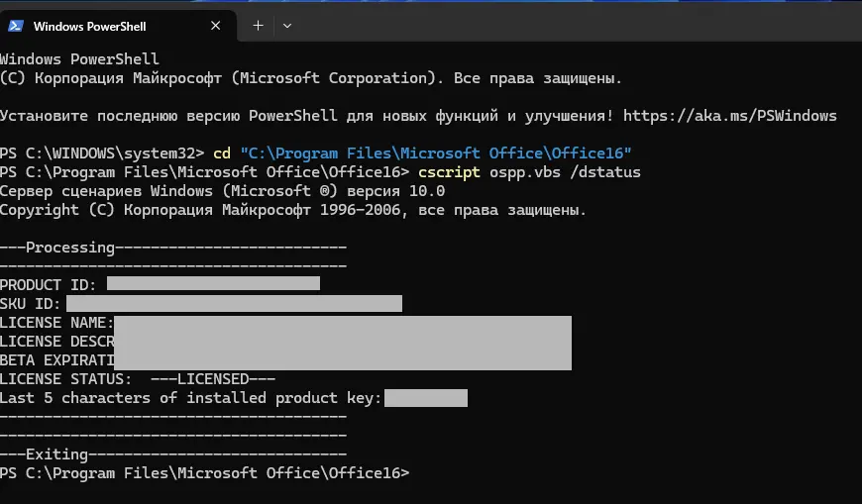Click the PowerShell icon on the tab
This screenshot has height=504, width=862.
point(18,26)
